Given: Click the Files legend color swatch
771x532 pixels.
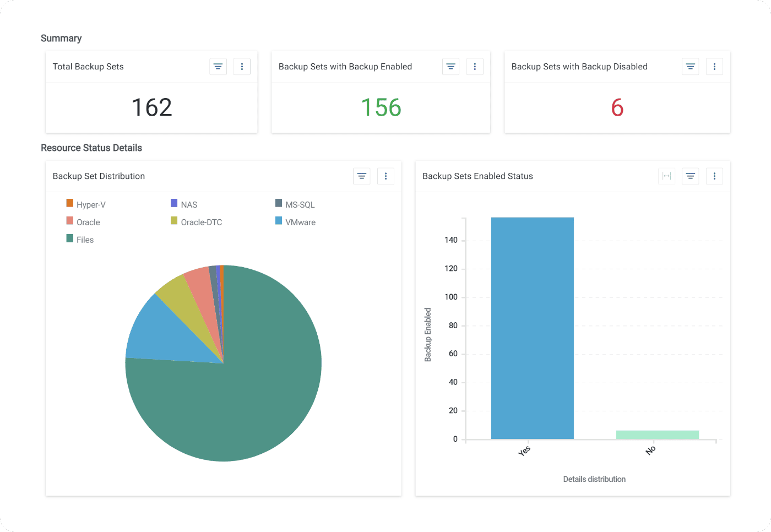Looking at the screenshot, I should click(x=70, y=238).
